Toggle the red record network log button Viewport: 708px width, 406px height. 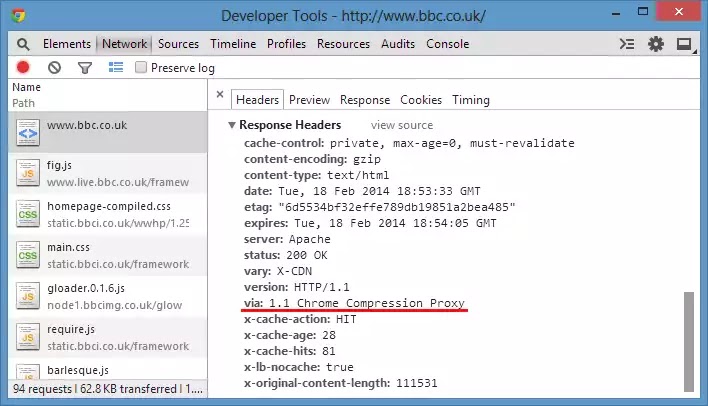click(x=23, y=67)
